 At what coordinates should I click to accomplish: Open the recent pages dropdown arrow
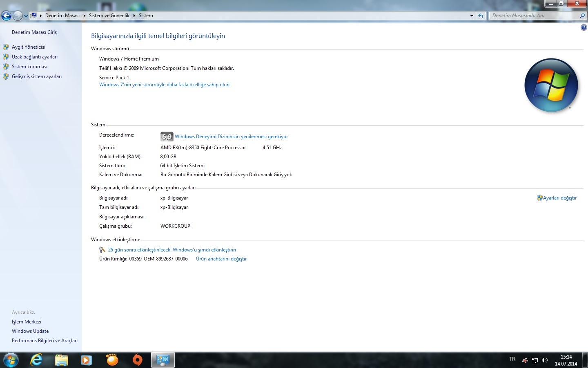click(x=26, y=16)
